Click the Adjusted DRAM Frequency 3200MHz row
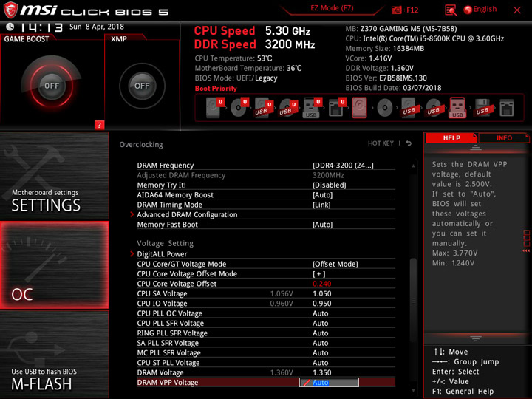Image resolution: width=532 pixels, height=399 pixels. [x=266, y=175]
